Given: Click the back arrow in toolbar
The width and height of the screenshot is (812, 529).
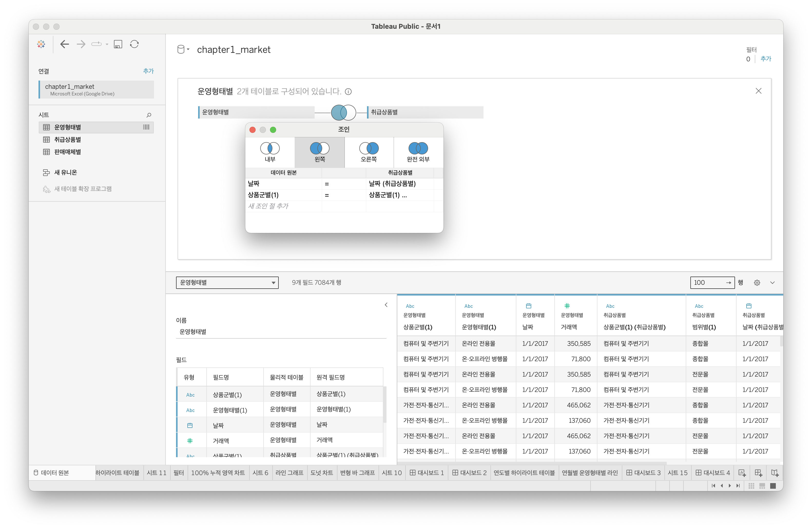Looking at the screenshot, I should (64, 44).
